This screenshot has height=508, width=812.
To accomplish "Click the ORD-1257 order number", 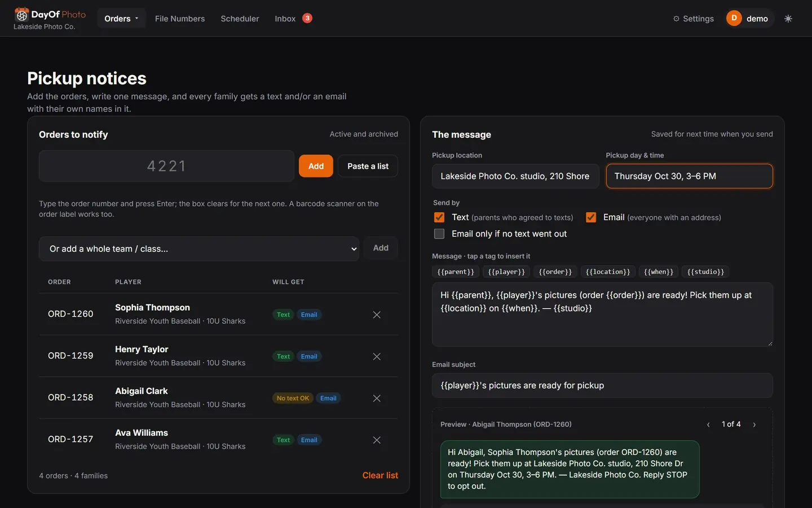I will pyautogui.click(x=70, y=439).
